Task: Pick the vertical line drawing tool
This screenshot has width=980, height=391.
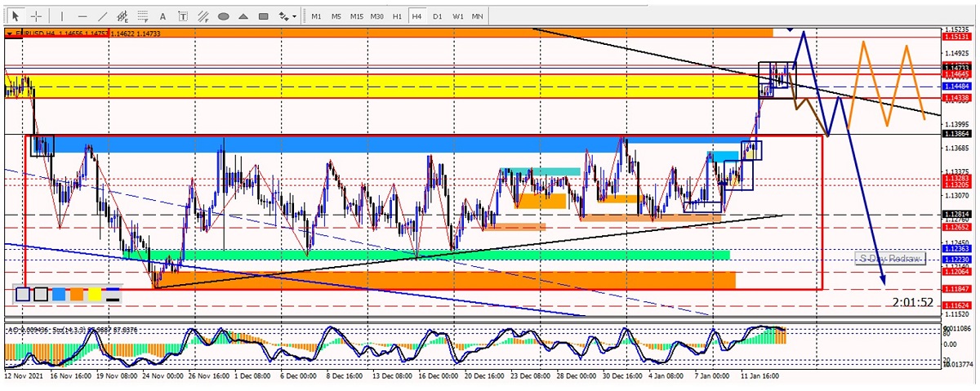Action: tap(62, 16)
